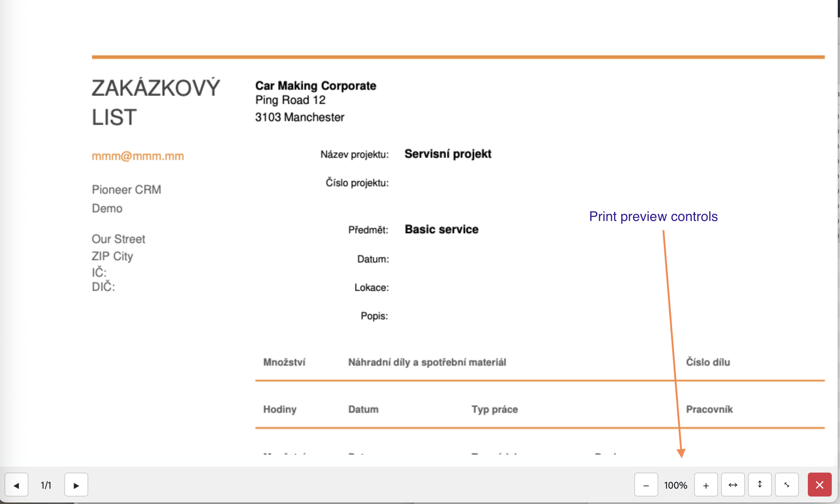Fit preview to width with horizontal arrows
The height and width of the screenshot is (504, 840).
point(733,485)
